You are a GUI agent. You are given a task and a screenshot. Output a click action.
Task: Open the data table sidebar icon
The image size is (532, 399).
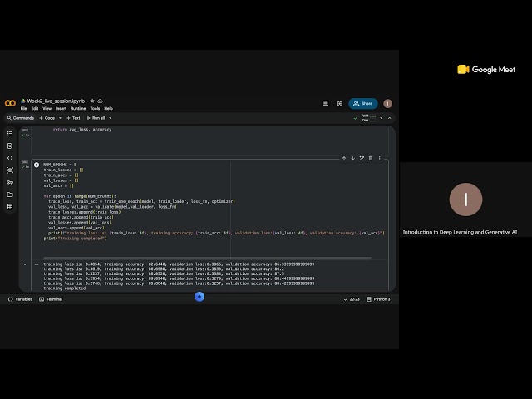pyautogui.click(x=10, y=207)
